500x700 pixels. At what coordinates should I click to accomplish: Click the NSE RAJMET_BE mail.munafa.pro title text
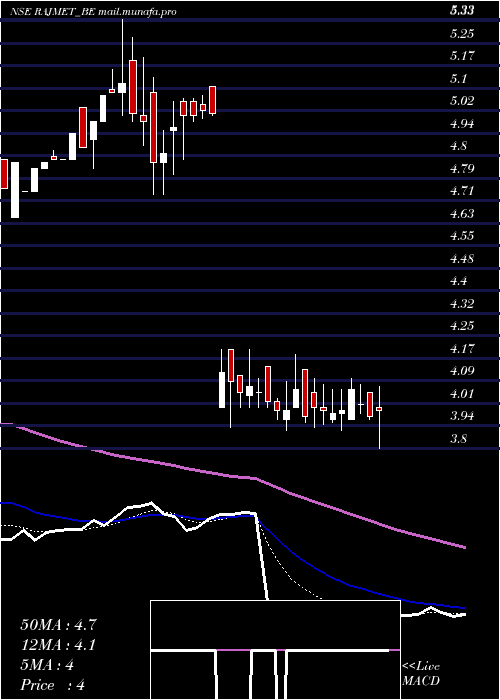click(x=93, y=12)
